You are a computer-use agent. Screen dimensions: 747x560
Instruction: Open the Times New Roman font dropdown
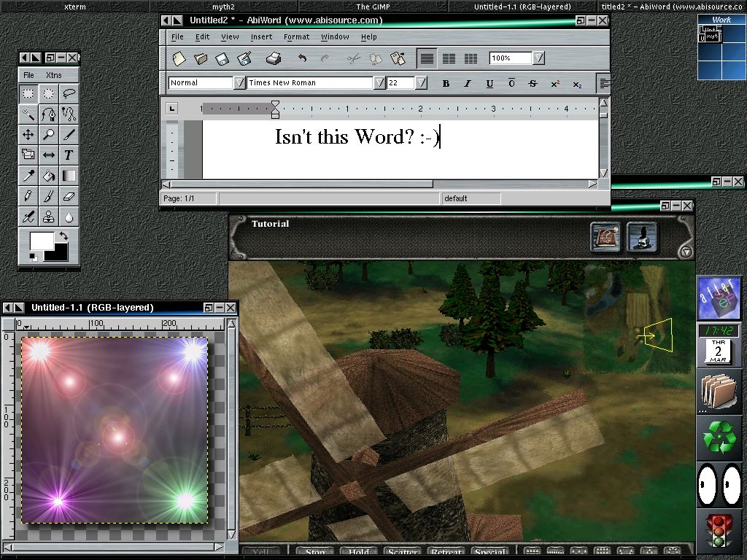click(x=379, y=82)
